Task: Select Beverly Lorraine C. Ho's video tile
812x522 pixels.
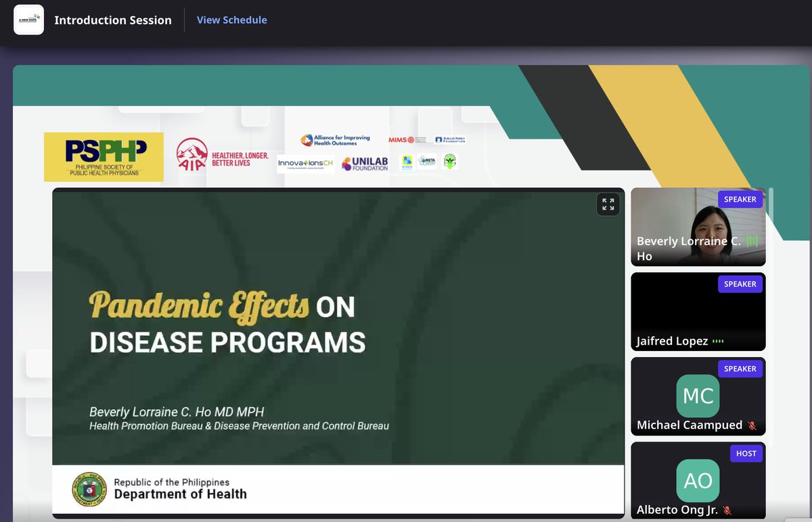Action: [698, 227]
